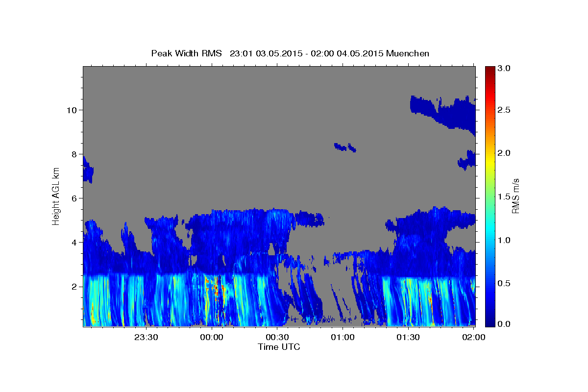Click the height tick label "4"

click(x=74, y=242)
